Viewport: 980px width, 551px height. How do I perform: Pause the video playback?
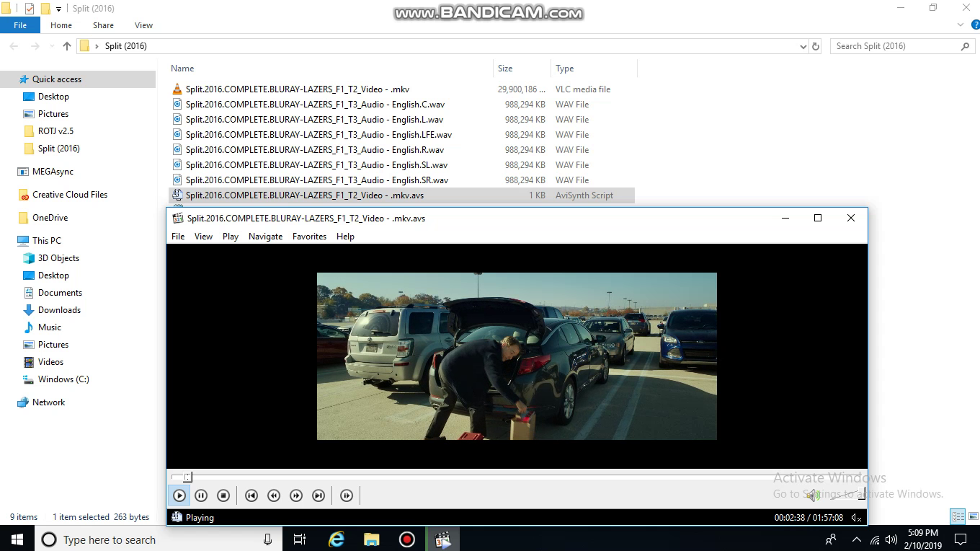pyautogui.click(x=201, y=495)
